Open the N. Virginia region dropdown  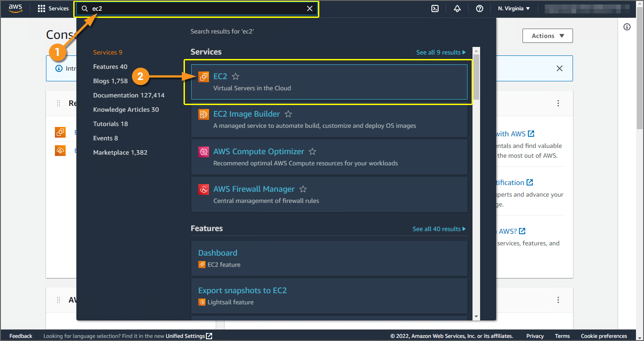(514, 8)
